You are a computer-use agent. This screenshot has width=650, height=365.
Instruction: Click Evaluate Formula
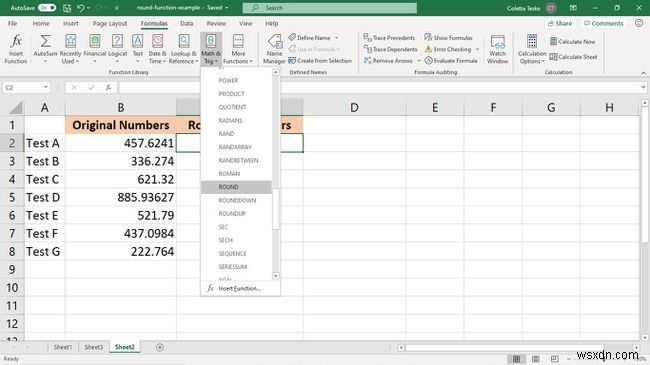point(451,61)
